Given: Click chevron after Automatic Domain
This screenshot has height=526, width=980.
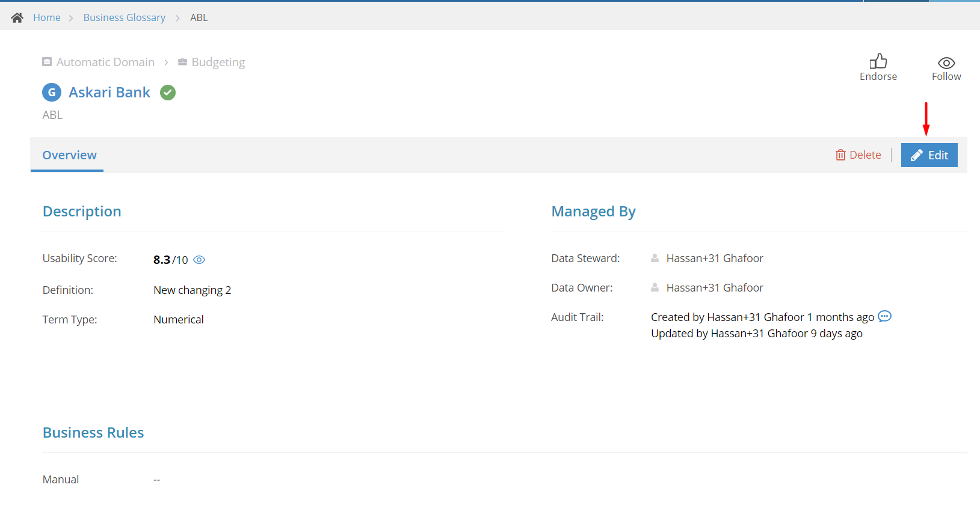Looking at the screenshot, I should [166, 63].
